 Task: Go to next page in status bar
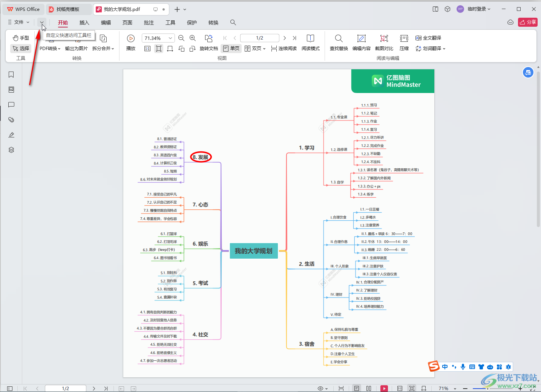pos(94,388)
